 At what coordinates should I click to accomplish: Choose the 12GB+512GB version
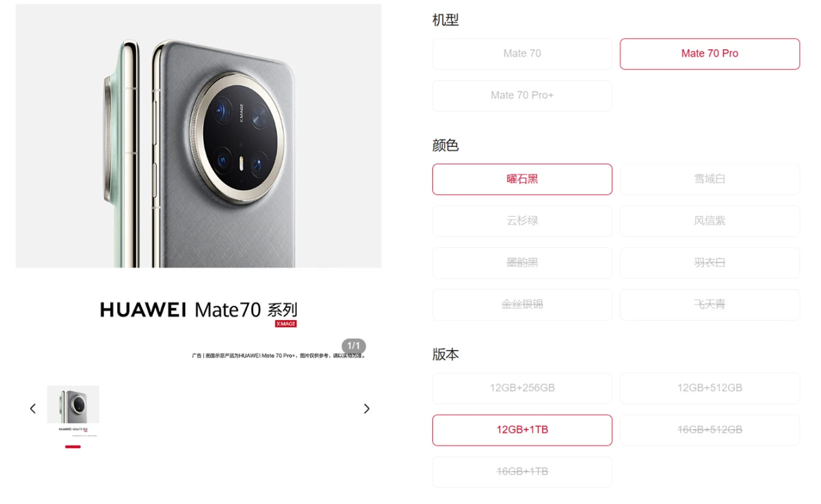click(709, 388)
